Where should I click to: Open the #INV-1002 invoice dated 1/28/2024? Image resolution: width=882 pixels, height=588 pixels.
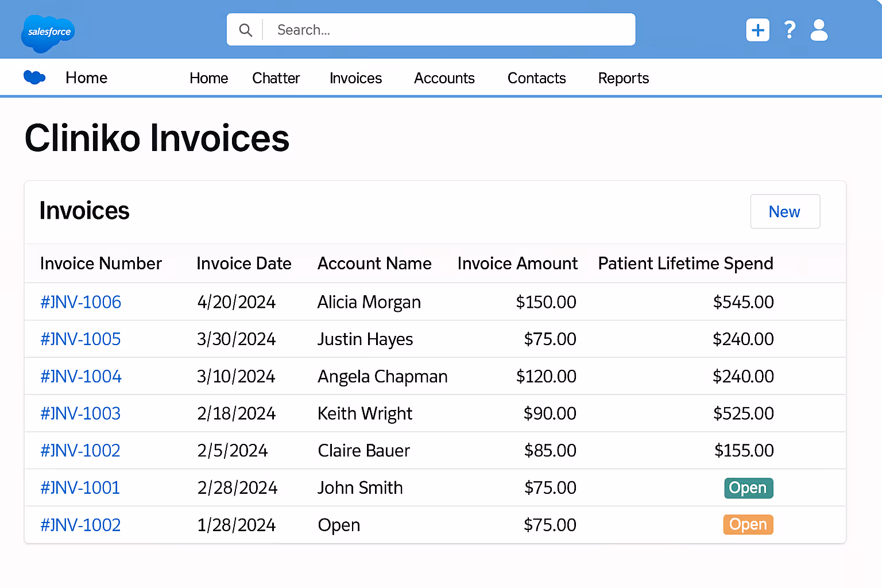[80, 525]
